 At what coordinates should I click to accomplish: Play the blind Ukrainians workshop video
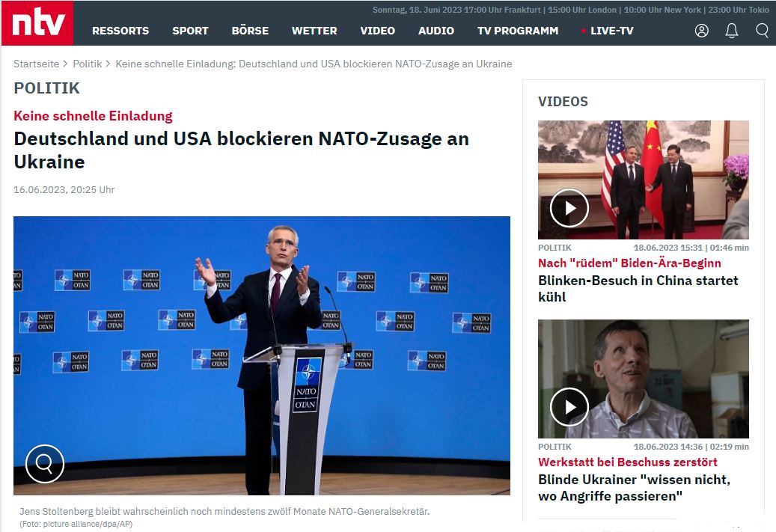pyautogui.click(x=569, y=407)
